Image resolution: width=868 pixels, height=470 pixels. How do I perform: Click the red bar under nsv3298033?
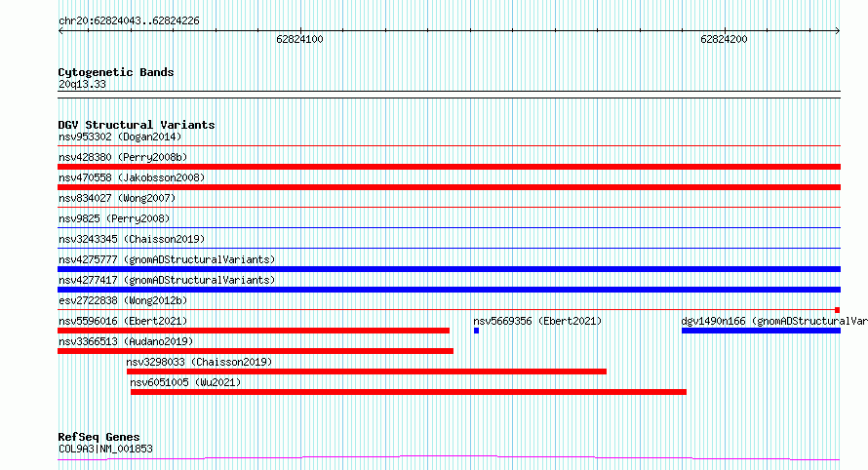click(367, 372)
